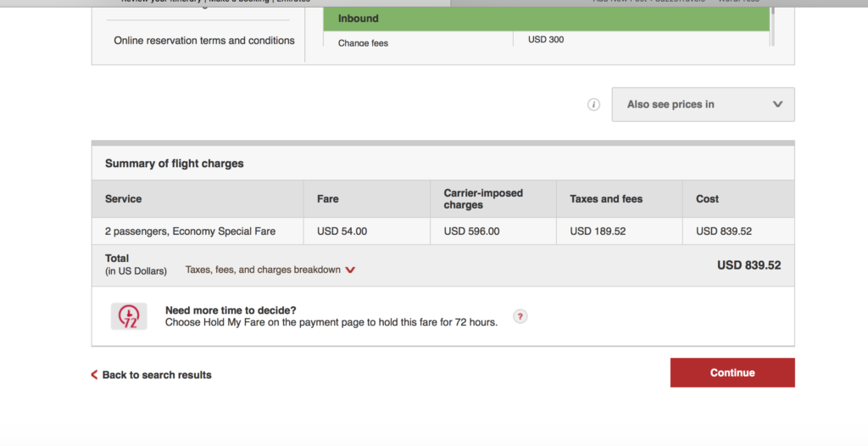Click the Summary of flight charges heading

[175, 164]
